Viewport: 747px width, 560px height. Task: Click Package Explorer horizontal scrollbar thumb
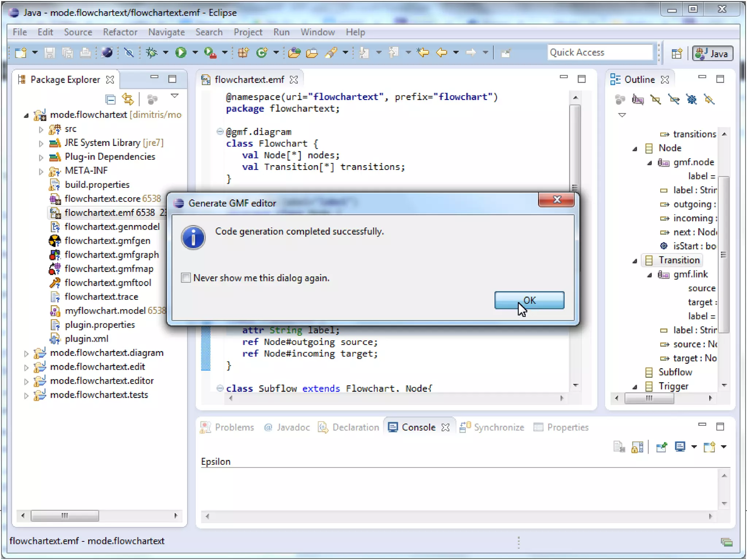pyautogui.click(x=65, y=516)
